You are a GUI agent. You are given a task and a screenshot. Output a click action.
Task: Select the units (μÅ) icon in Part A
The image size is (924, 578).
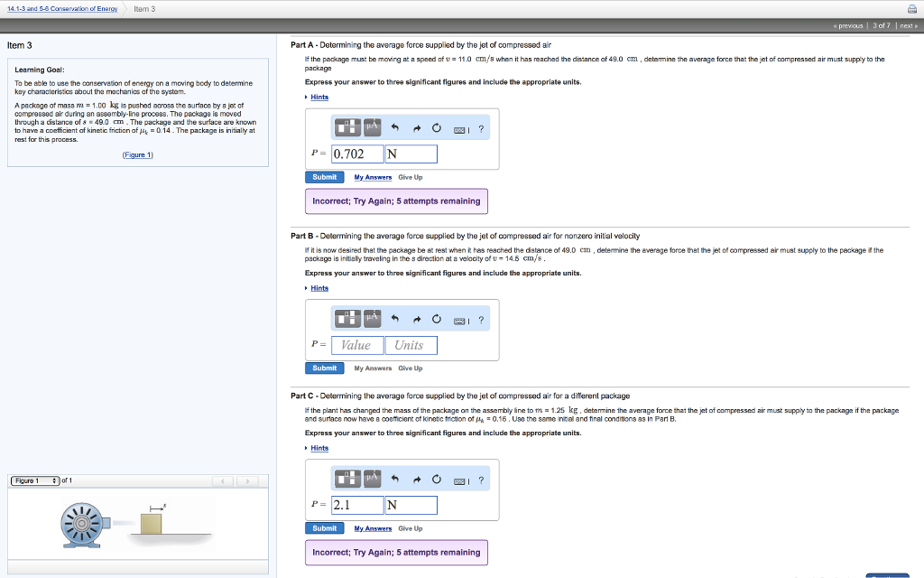click(x=372, y=128)
